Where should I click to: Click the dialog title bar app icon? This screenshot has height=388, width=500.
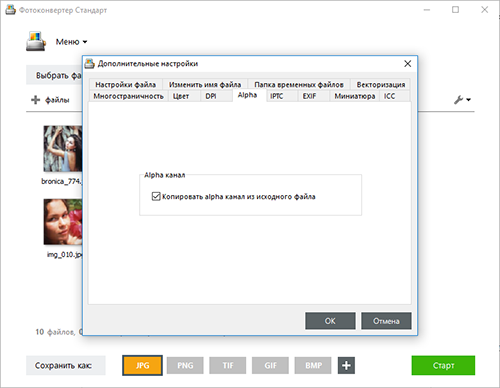89,63
